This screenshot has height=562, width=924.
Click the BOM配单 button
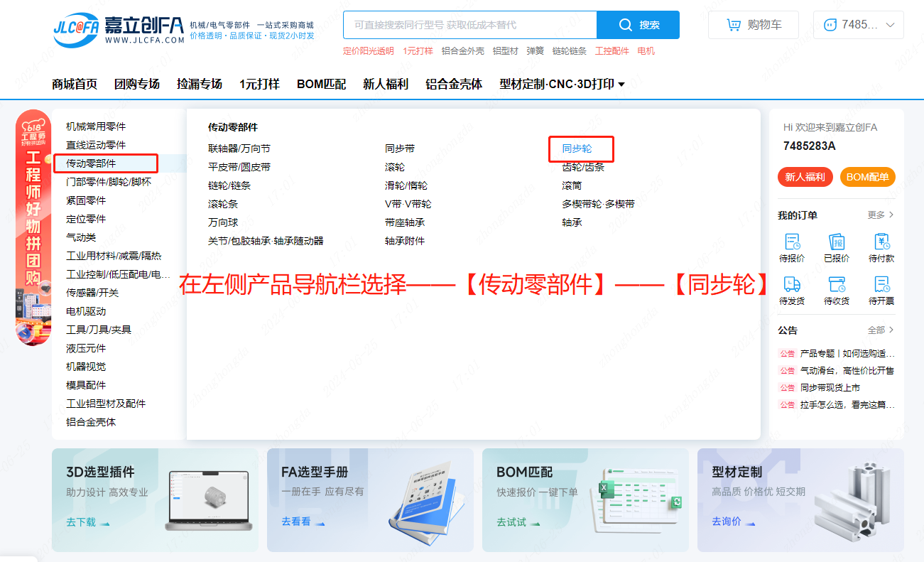[867, 177]
